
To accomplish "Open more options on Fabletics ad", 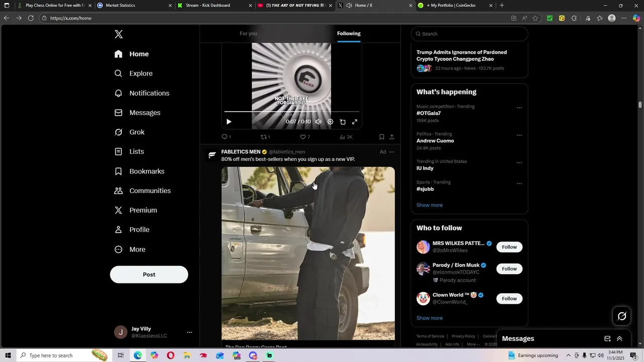I will point(392,152).
